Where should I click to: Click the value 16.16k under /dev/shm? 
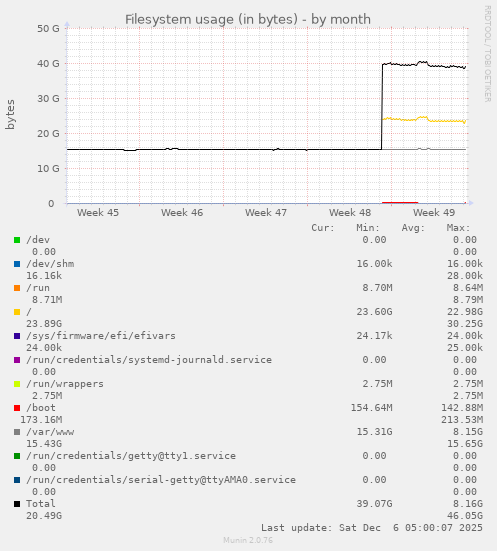pyautogui.click(x=44, y=276)
